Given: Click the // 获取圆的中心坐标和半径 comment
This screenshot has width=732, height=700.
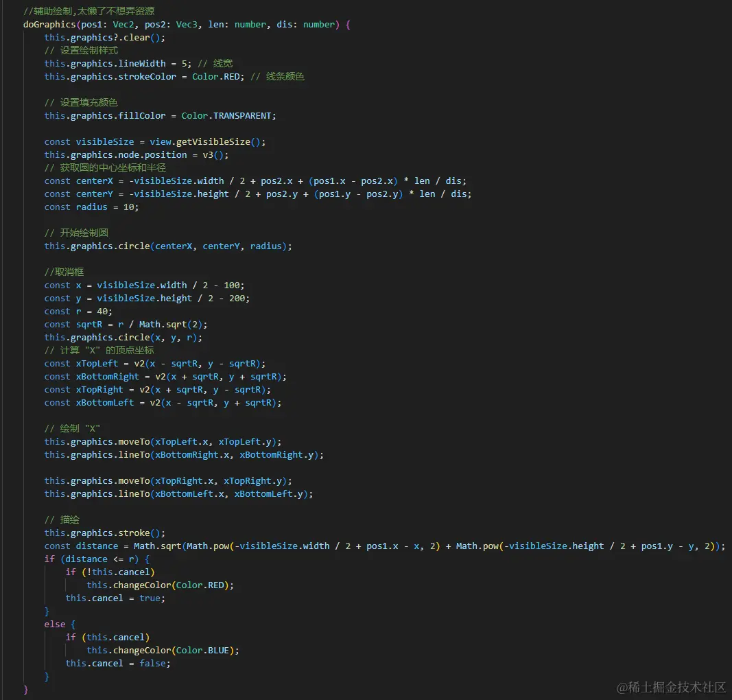Looking at the screenshot, I should click(105, 168).
